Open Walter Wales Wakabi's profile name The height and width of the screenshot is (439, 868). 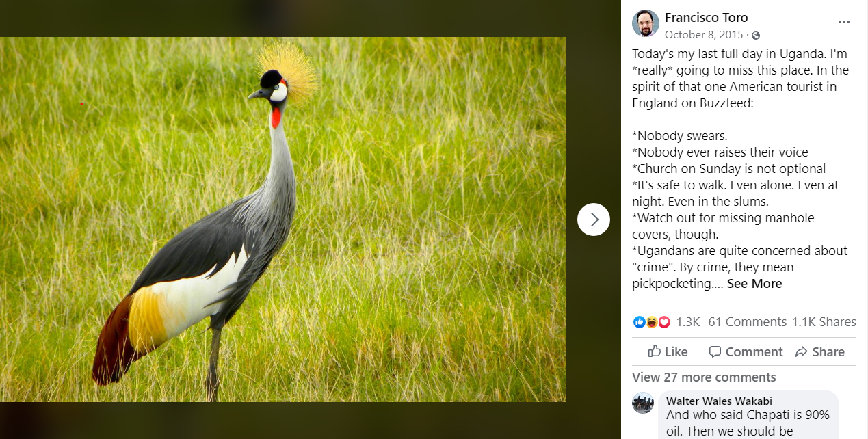pyautogui.click(x=719, y=401)
